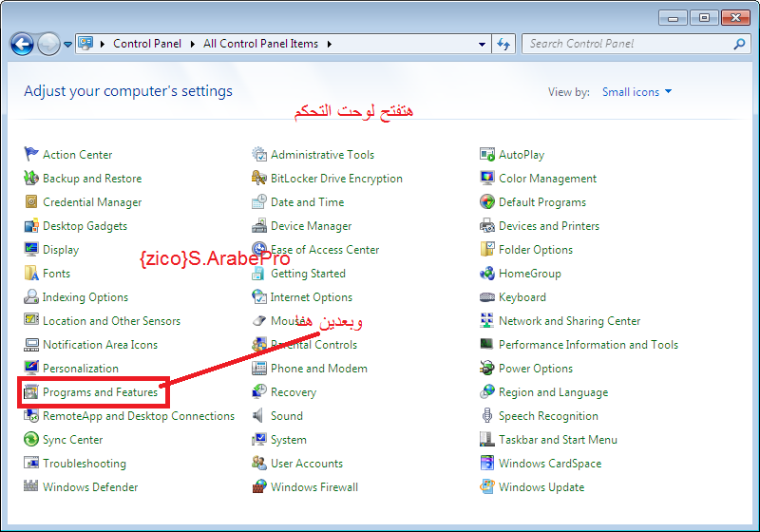Open the Recovery icon
This screenshot has height=532, width=760.
coord(259,391)
